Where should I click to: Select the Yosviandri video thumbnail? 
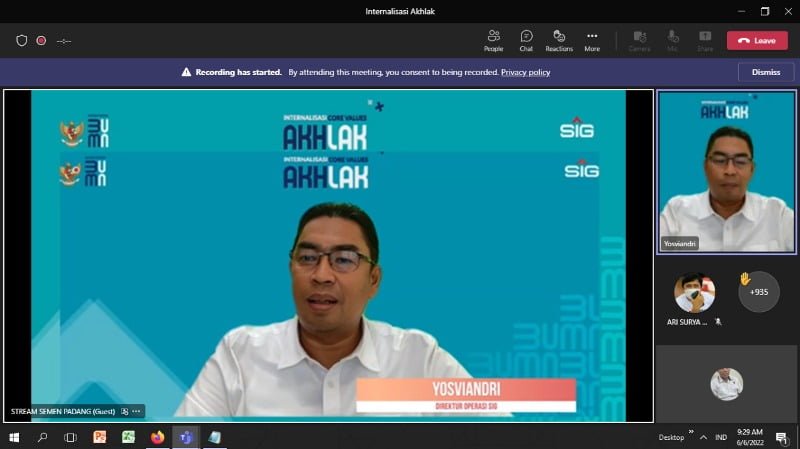(x=726, y=171)
